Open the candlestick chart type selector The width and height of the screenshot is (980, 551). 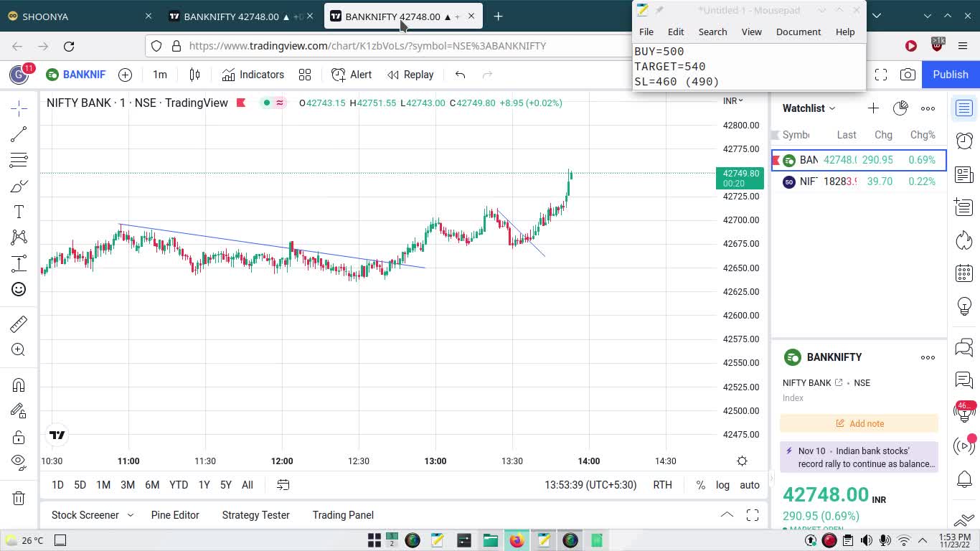coord(194,75)
